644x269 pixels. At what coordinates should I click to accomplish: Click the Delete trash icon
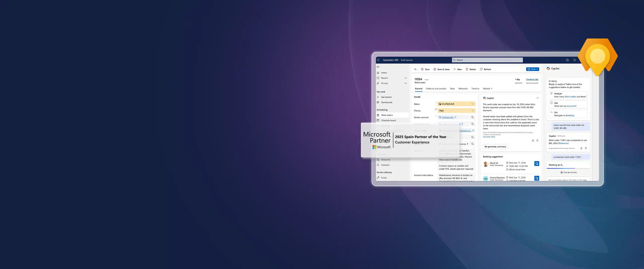click(467, 69)
